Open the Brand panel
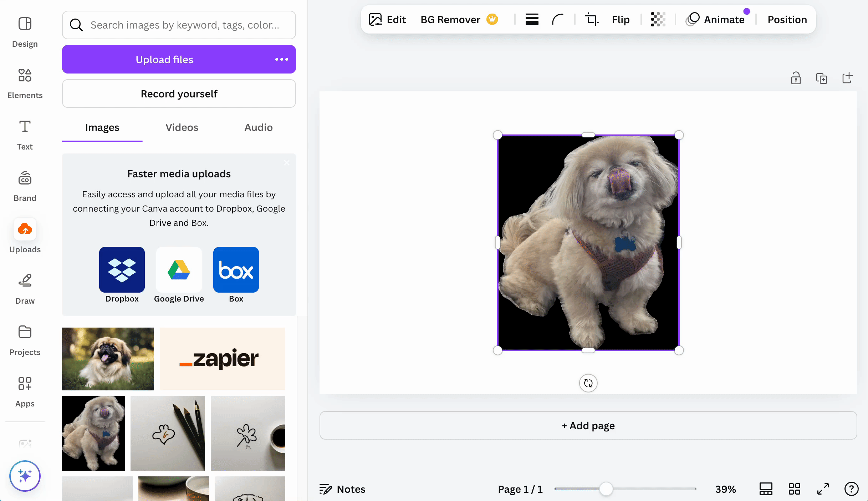 tap(25, 186)
